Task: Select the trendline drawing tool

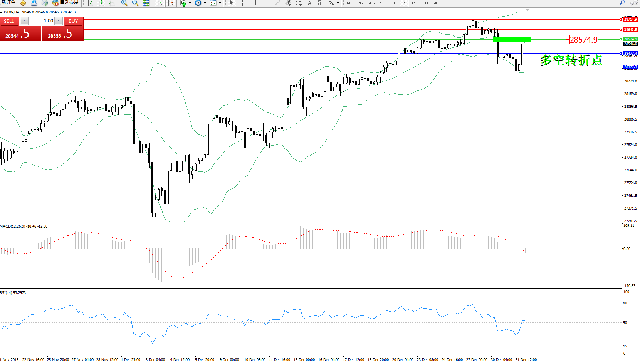Action: tap(277, 3)
